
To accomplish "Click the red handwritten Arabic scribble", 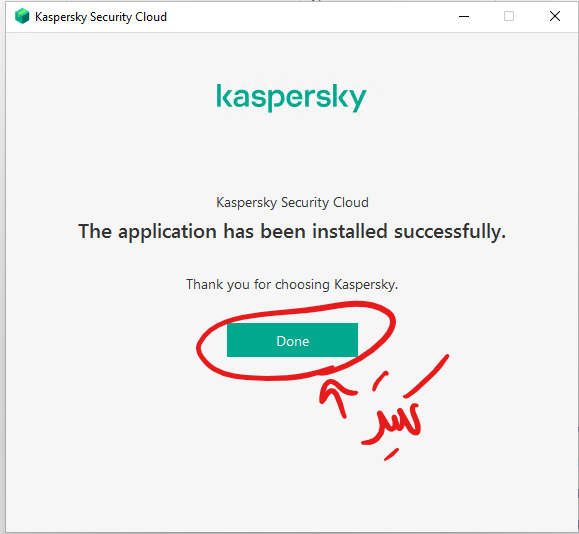I will [x=393, y=425].
